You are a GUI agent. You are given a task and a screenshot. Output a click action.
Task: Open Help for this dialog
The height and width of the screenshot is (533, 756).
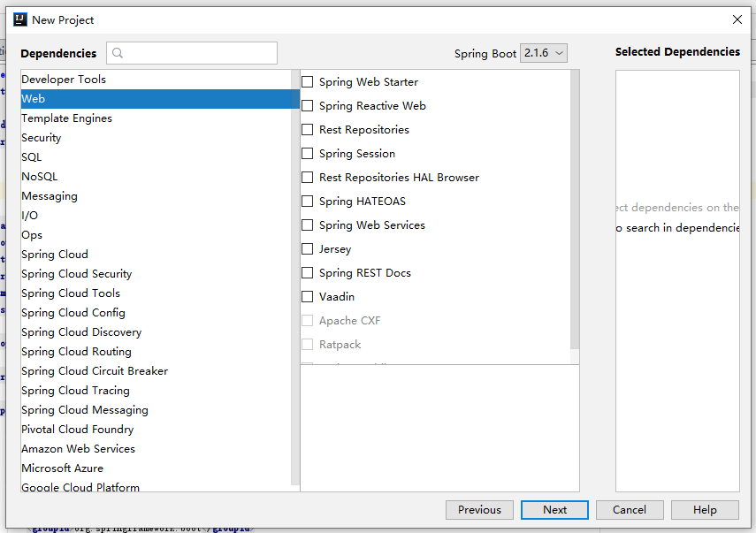(x=705, y=510)
